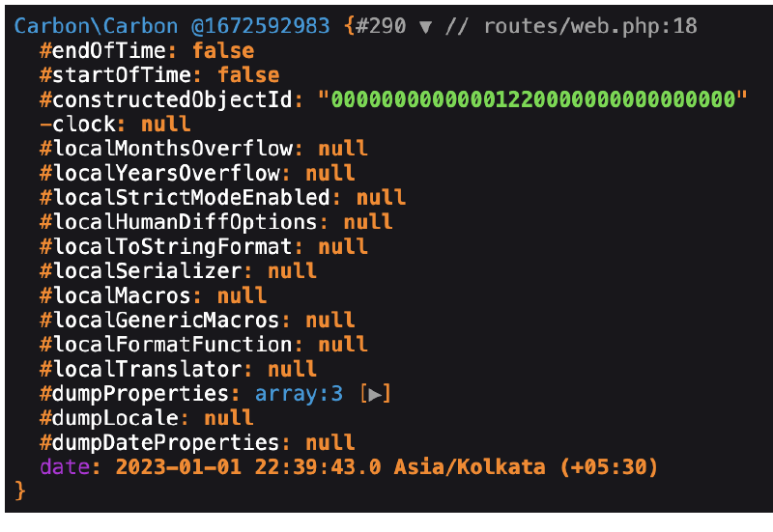Collapse the Carbon object dump arrow
Screen dimensions: 773x532
point(426,26)
